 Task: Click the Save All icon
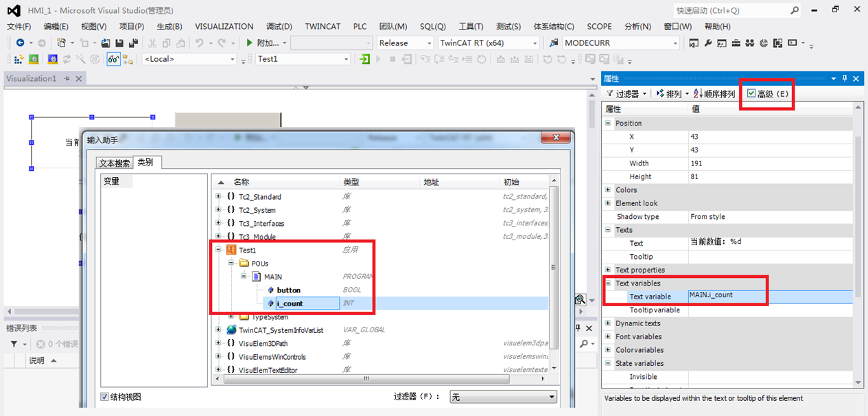(133, 43)
